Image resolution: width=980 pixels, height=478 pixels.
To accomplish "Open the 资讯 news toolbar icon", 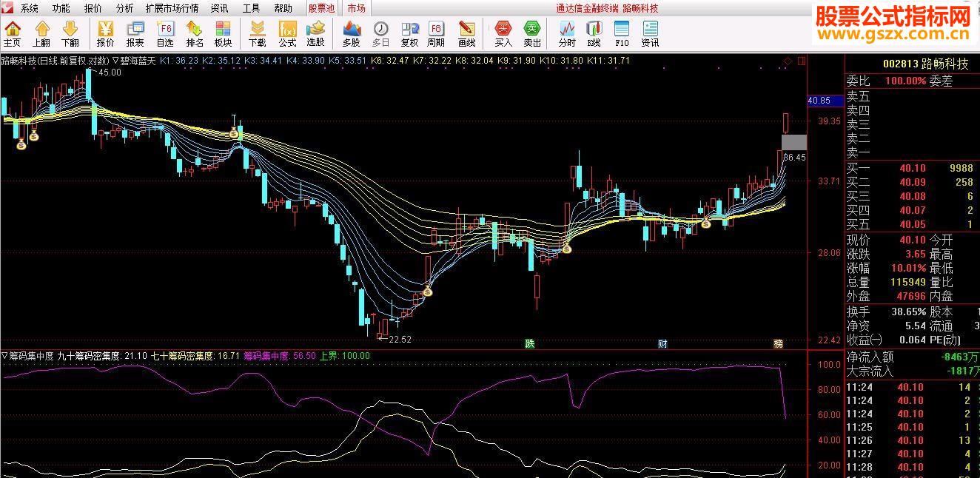I will (x=650, y=35).
